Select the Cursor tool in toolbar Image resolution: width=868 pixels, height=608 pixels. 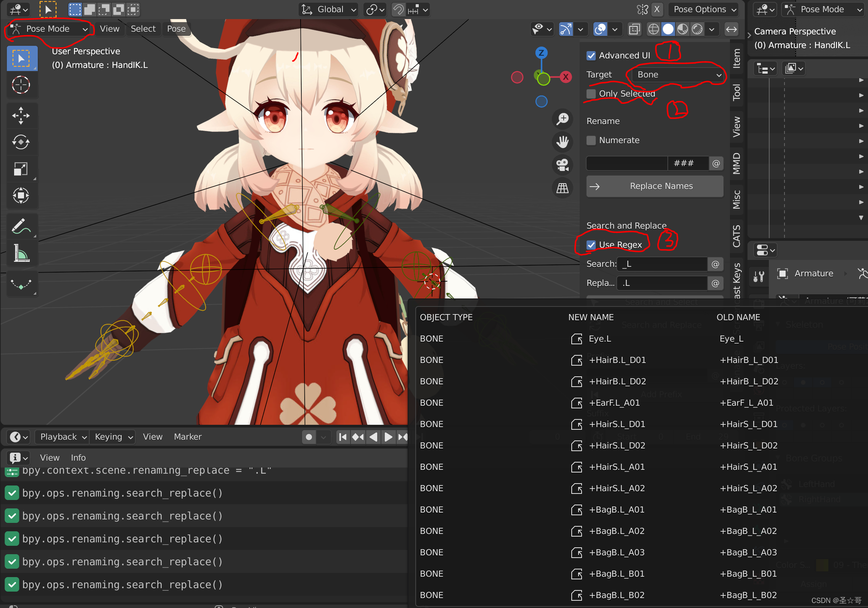click(21, 85)
